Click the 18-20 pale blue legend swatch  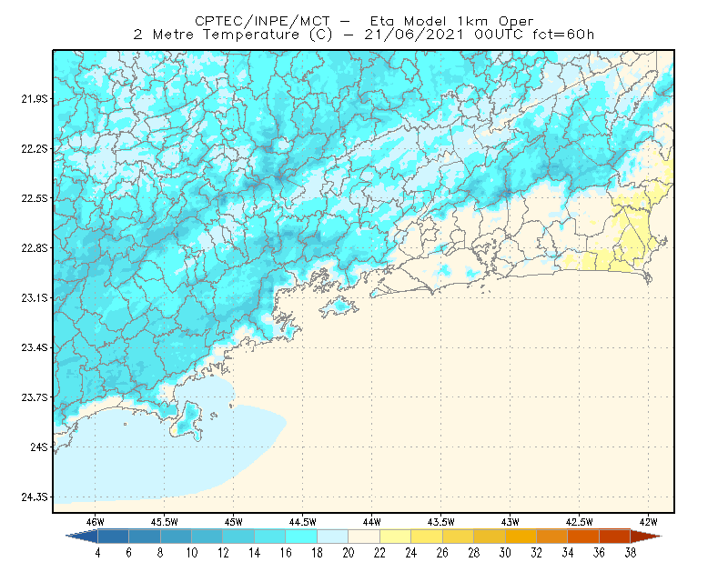pos(332,537)
